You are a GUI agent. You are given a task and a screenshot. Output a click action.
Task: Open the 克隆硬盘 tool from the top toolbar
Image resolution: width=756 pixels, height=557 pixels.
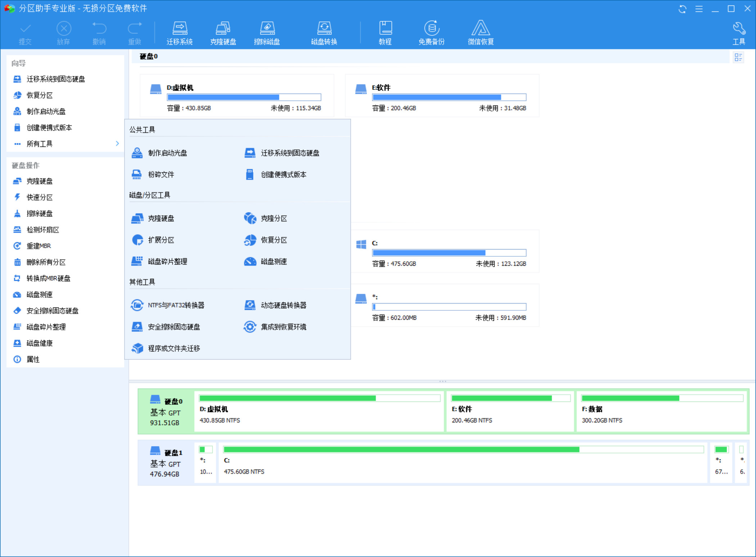coord(223,32)
